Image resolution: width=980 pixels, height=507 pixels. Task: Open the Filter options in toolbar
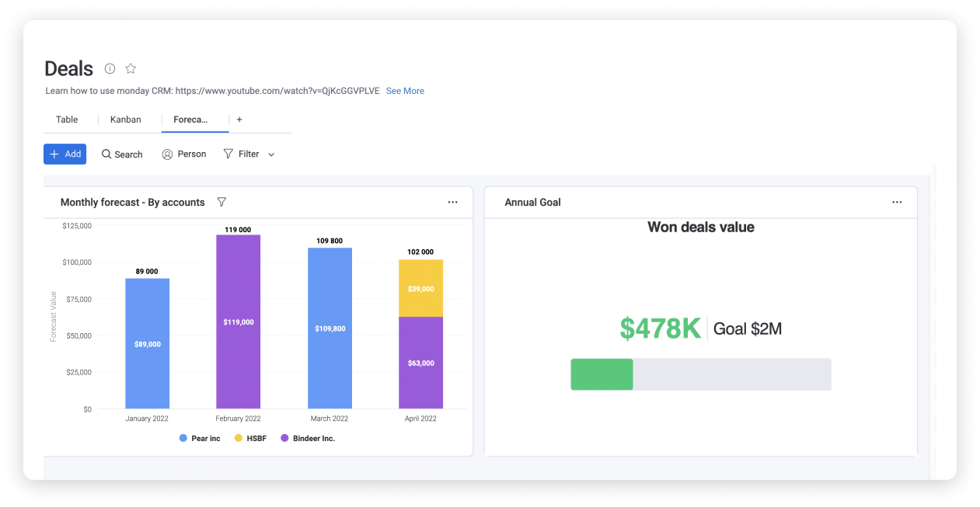[242, 155]
